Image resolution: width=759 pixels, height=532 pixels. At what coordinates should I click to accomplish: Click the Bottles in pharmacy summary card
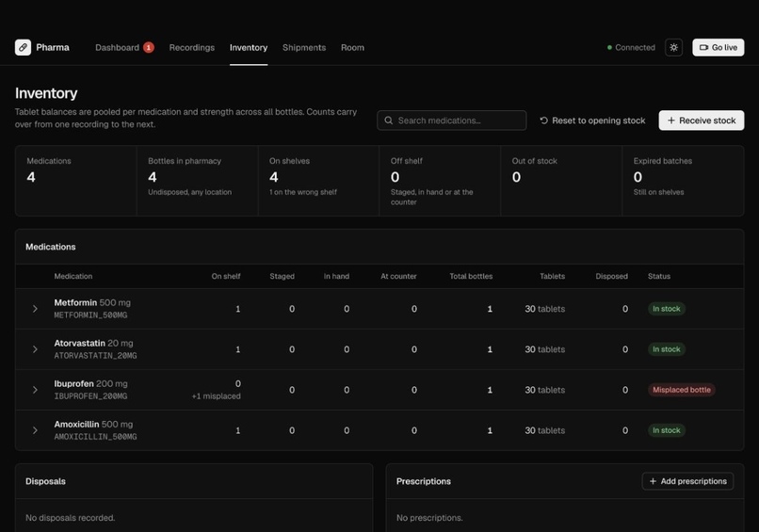click(x=198, y=181)
